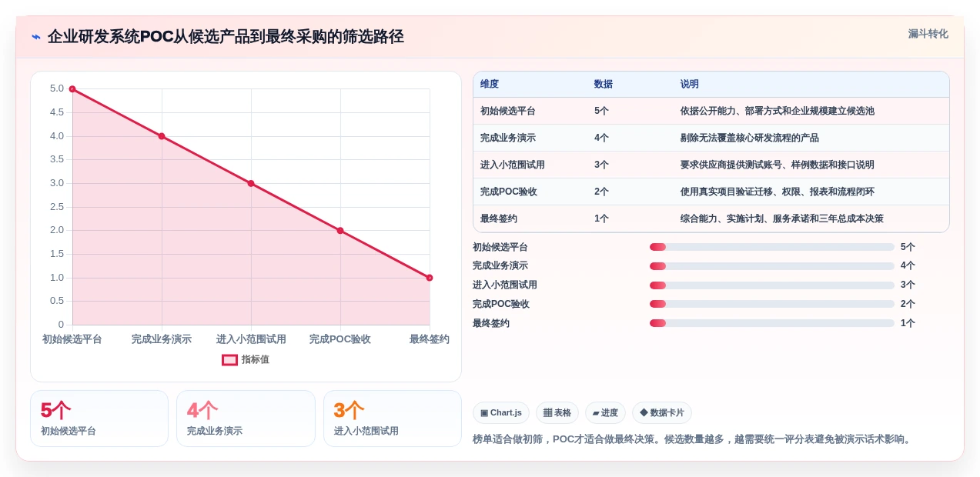The image size is (980, 477).
Task: Click y-axis tick 4.5
Action: tap(57, 112)
